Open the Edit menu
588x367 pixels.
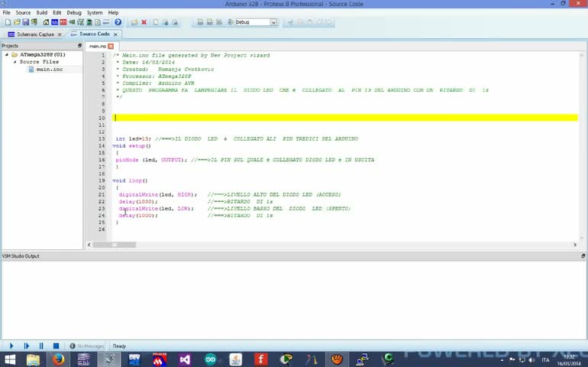(x=57, y=12)
